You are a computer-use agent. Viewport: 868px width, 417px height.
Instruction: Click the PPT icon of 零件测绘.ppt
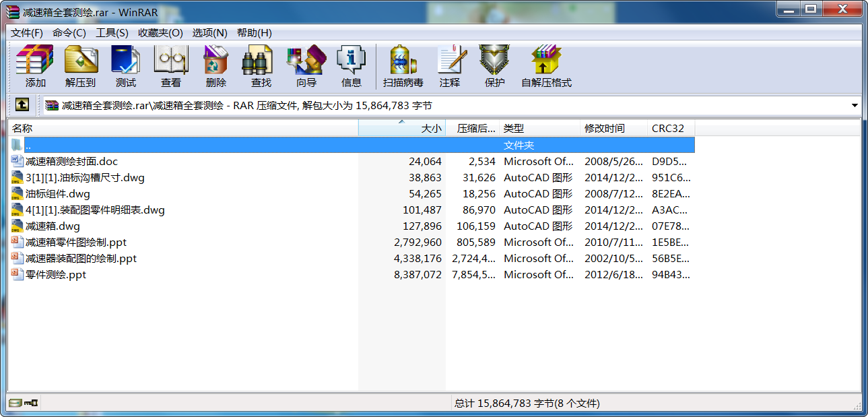[18, 274]
